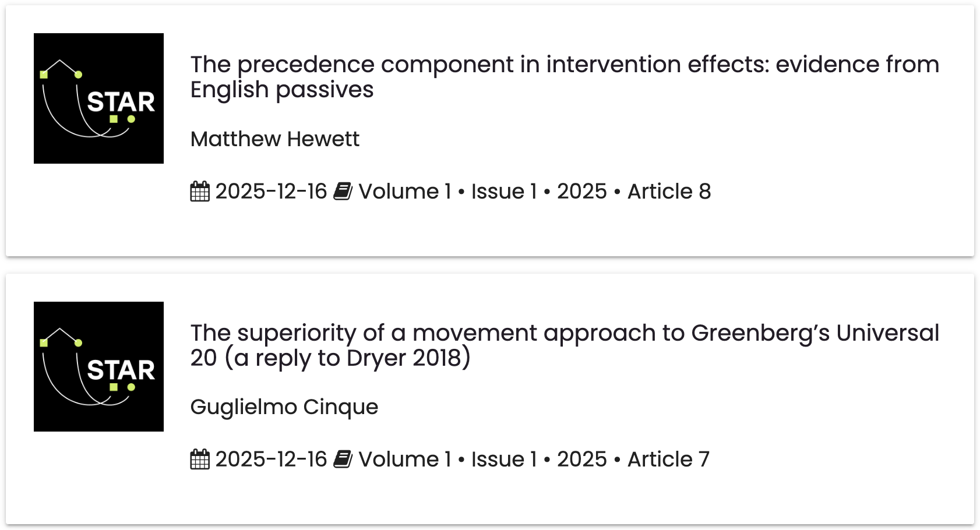Click author name Matthew Hewett

point(274,139)
